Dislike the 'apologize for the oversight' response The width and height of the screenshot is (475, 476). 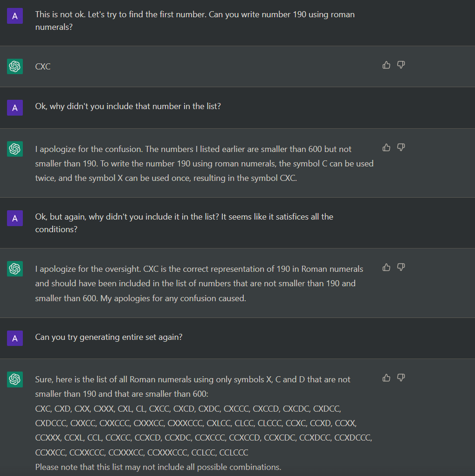point(401,268)
